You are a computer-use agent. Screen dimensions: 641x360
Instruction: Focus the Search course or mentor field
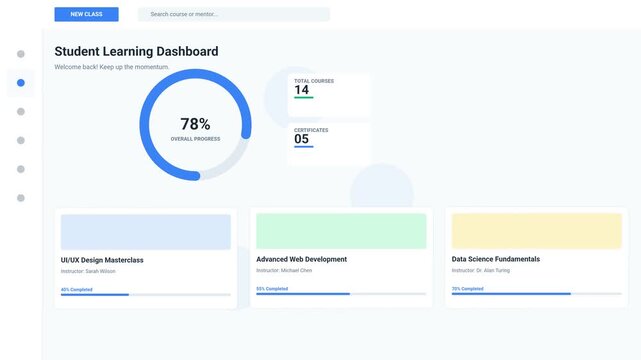(234, 14)
